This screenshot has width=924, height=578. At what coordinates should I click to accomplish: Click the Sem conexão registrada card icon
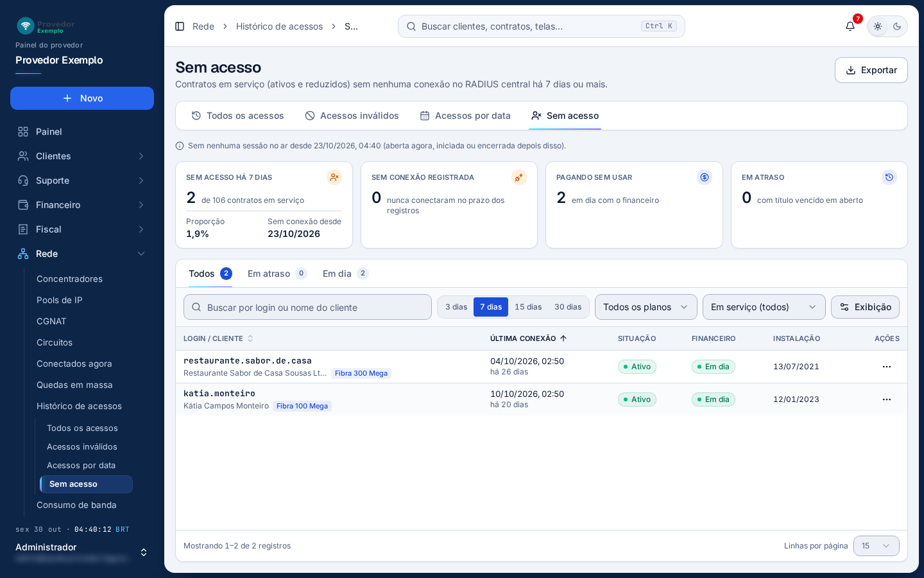point(519,177)
